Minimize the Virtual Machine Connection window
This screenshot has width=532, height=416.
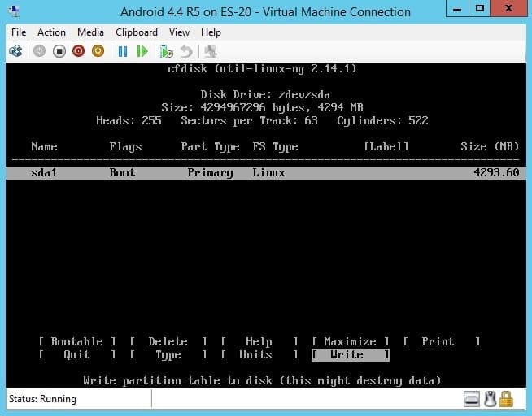tap(457, 8)
